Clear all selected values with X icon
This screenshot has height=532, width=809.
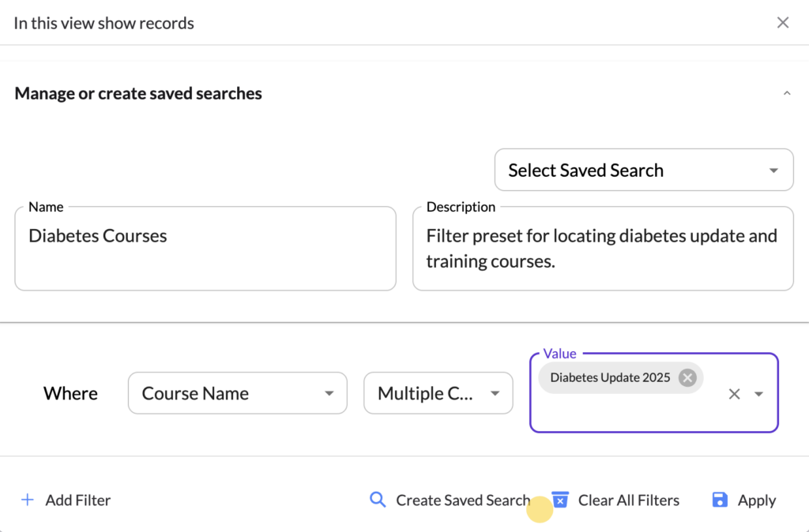coord(734,394)
